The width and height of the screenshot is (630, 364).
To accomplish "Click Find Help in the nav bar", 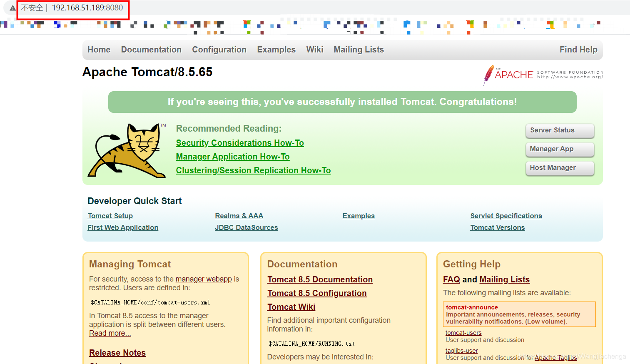I will tap(578, 50).
